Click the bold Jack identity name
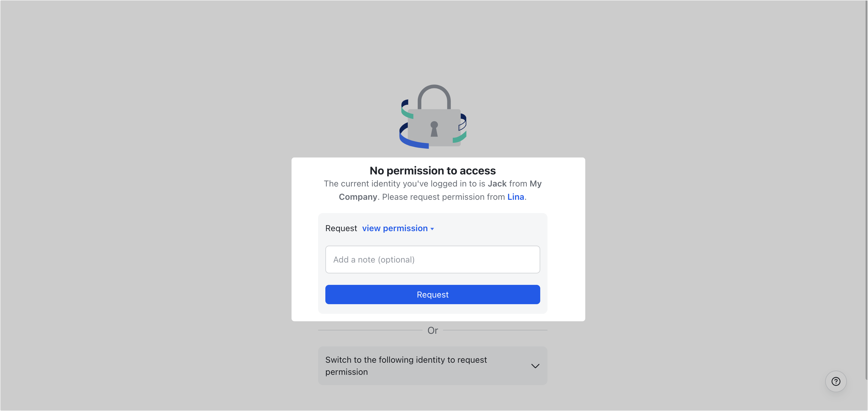This screenshot has width=868, height=411. point(497,183)
